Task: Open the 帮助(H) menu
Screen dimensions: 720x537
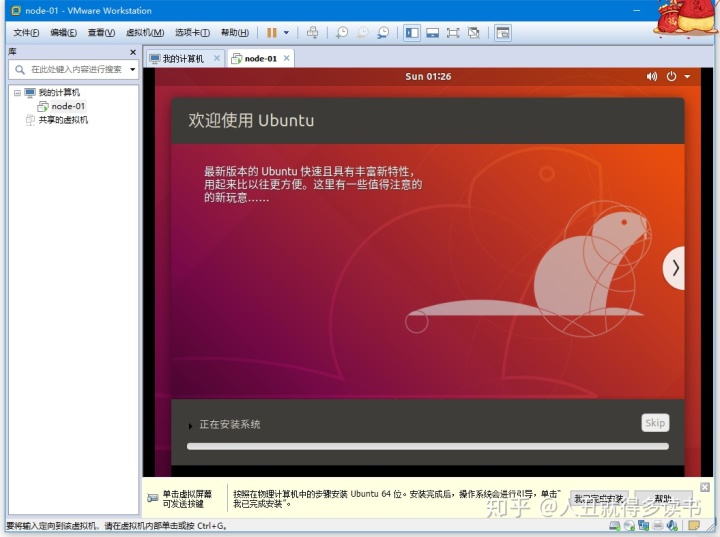Action: (235, 33)
